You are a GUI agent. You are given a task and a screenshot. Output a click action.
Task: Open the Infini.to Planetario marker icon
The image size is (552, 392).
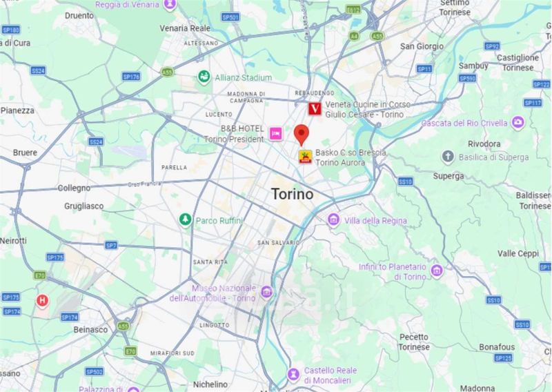(437, 271)
